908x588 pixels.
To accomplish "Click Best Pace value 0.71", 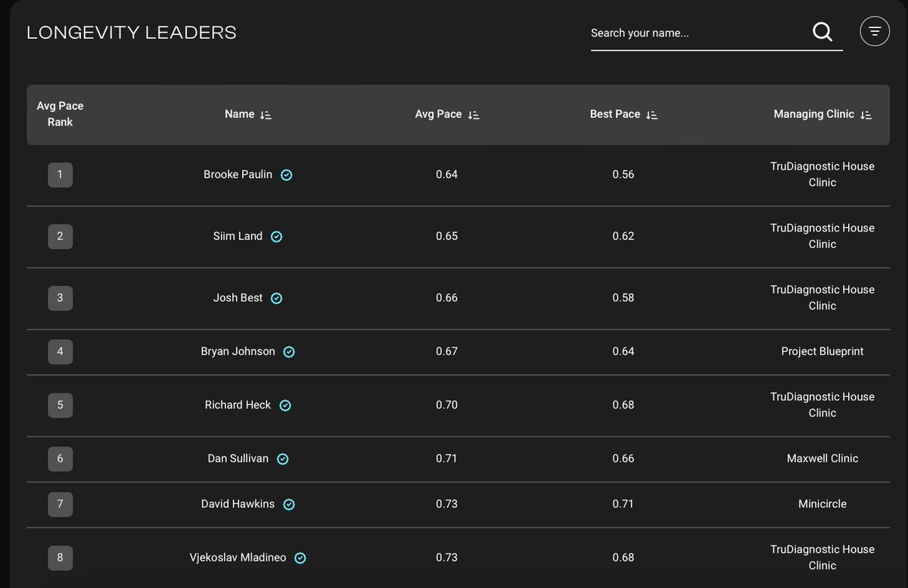I will [x=623, y=504].
